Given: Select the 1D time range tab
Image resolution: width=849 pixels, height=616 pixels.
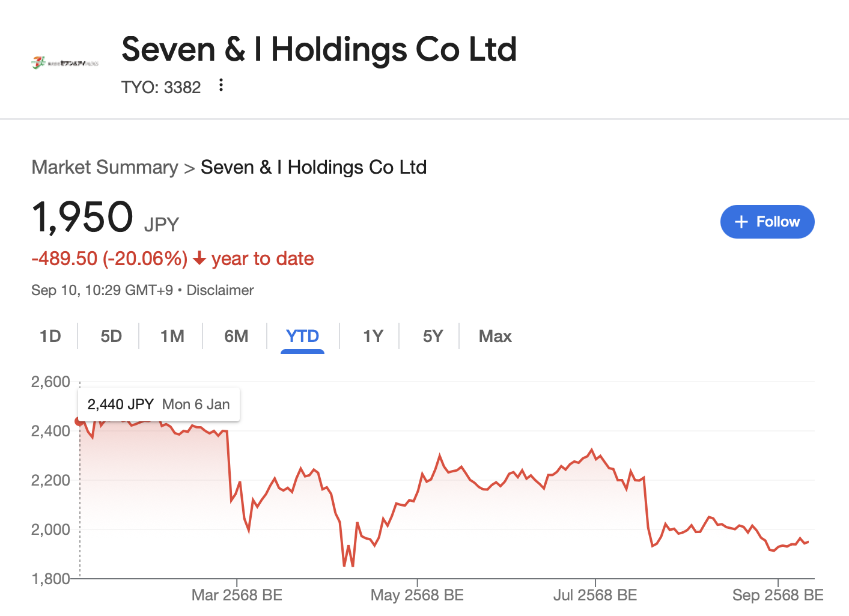Looking at the screenshot, I should pyautogui.click(x=50, y=336).
